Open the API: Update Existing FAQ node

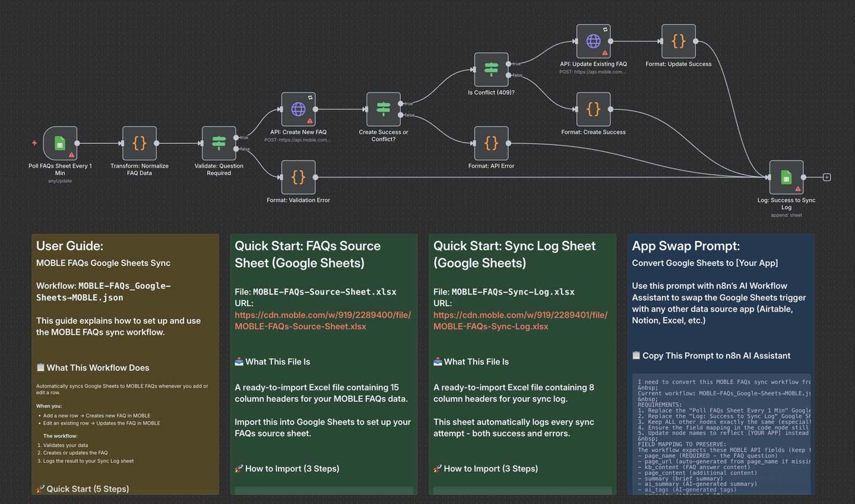tap(593, 42)
